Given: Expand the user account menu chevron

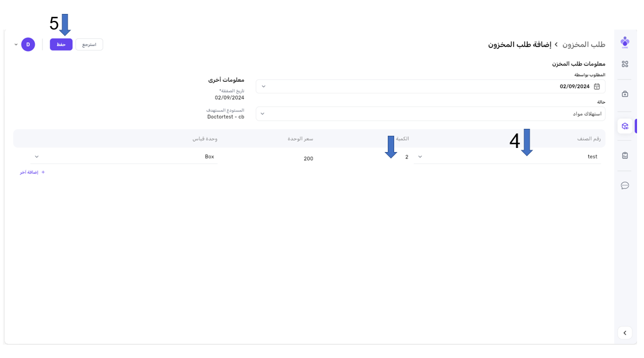Looking at the screenshot, I should coord(16,45).
